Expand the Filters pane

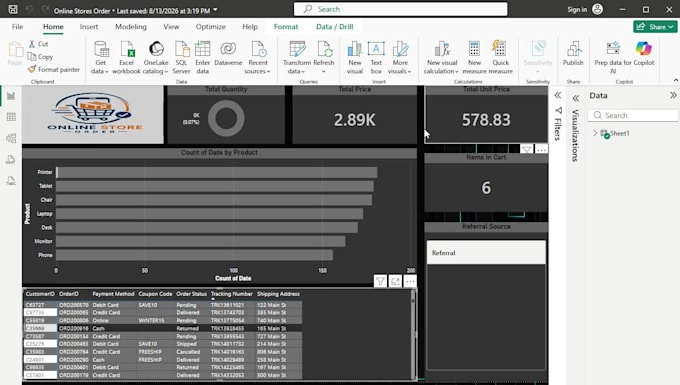(x=558, y=95)
